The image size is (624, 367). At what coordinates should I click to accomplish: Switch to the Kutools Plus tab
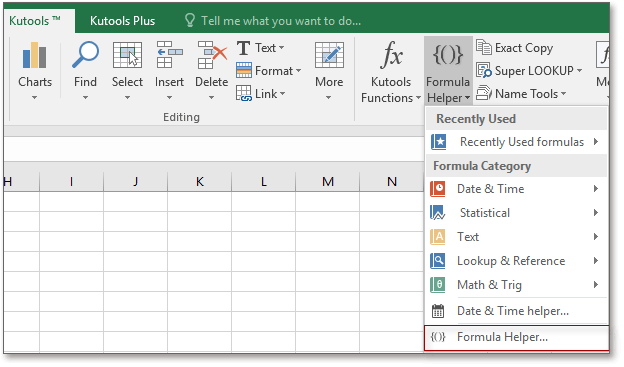tap(122, 21)
